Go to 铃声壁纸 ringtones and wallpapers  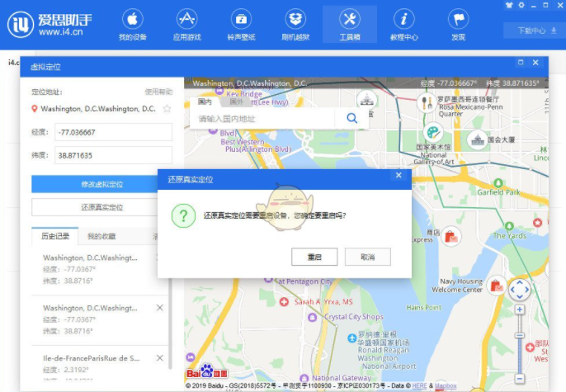[x=241, y=25]
